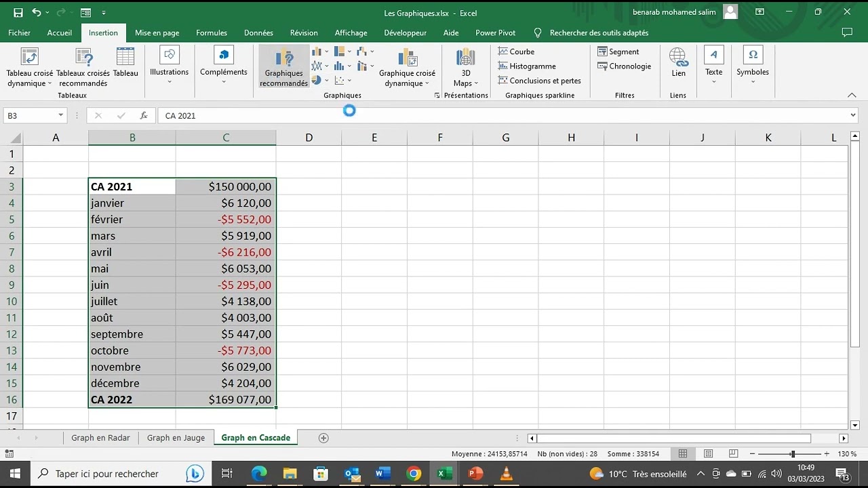Zoom in with the plus button
868x488 pixels.
click(826, 453)
